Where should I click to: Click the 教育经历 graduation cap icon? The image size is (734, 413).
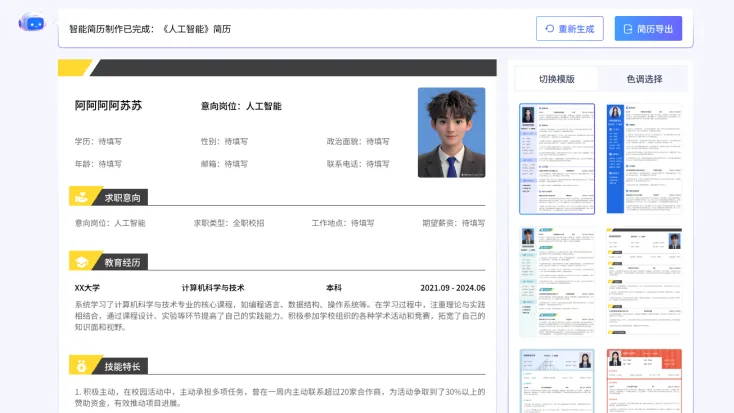click(81, 262)
